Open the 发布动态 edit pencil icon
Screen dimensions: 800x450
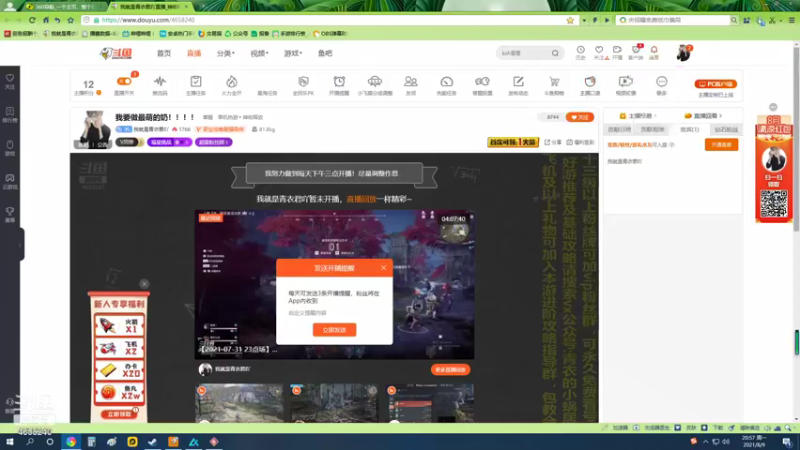click(x=518, y=81)
